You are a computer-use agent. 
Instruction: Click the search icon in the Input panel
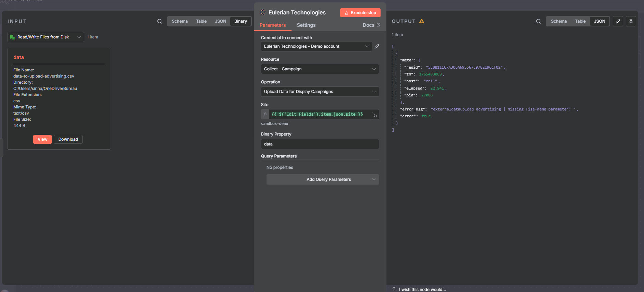pyautogui.click(x=160, y=21)
